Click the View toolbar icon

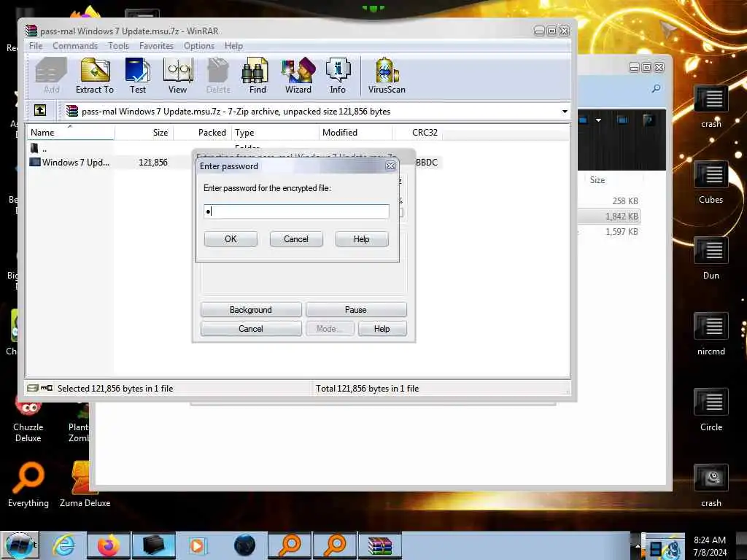coord(178,76)
